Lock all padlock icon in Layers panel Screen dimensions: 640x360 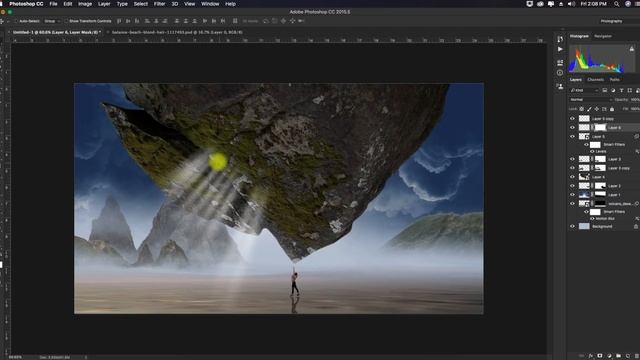coord(612,109)
